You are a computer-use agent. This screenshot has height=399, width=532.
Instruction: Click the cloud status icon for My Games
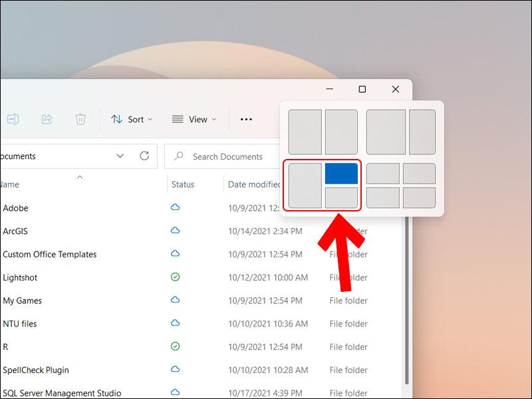(x=175, y=300)
